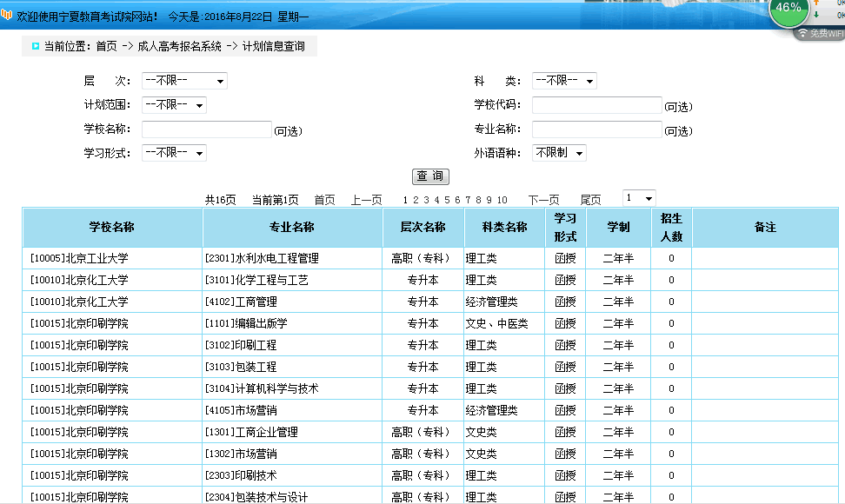Screen dimensions: 845x504
Task: Open the 外语语种 dropdown
Action: pos(559,153)
